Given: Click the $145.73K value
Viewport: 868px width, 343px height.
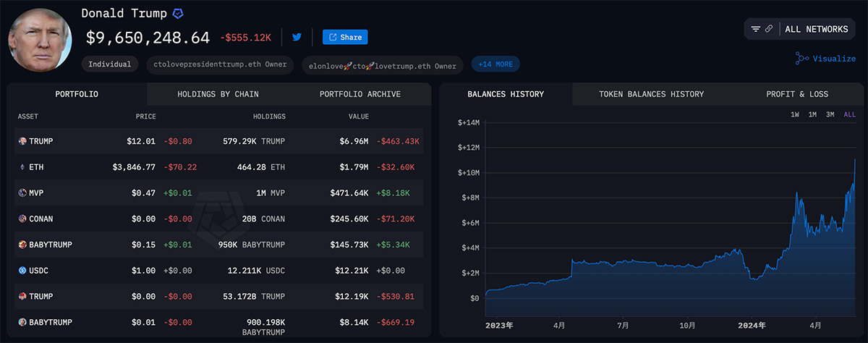Looking at the screenshot, I should (350, 245).
